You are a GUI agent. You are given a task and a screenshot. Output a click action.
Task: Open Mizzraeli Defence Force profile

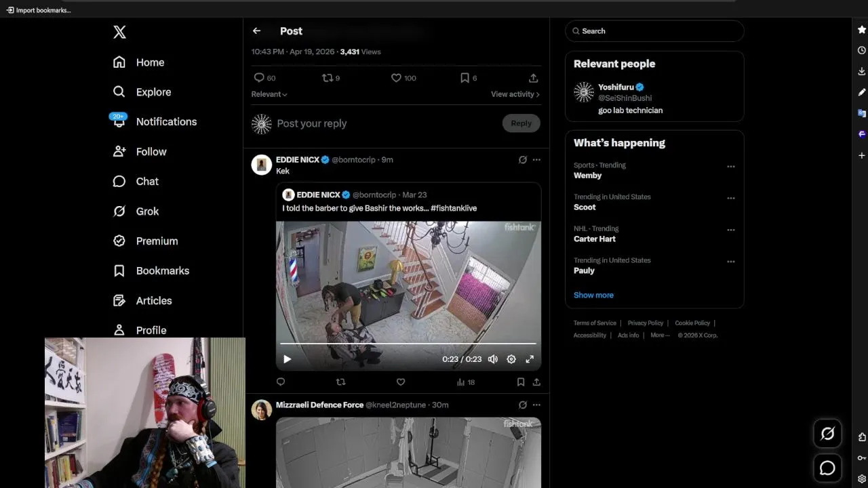319,405
